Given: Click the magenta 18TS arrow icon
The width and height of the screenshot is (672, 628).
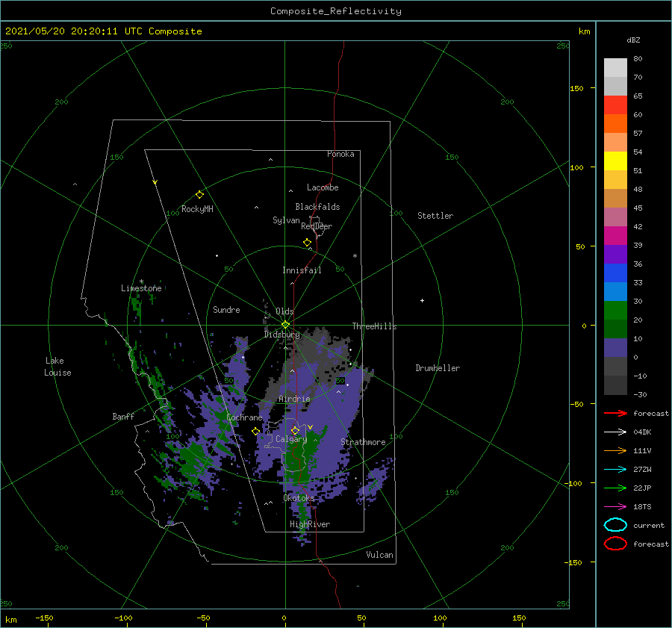Looking at the screenshot, I should click(x=615, y=507).
